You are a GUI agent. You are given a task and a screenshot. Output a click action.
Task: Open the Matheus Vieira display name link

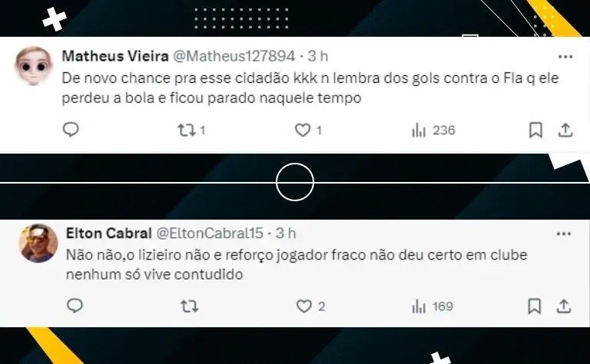click(x=115, y=56)
